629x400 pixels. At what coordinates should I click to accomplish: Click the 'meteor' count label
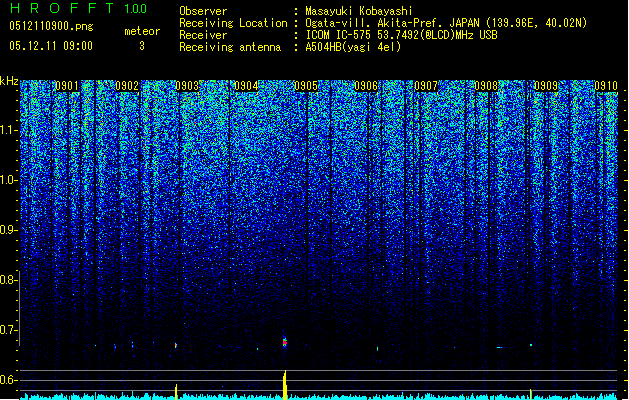142,31
